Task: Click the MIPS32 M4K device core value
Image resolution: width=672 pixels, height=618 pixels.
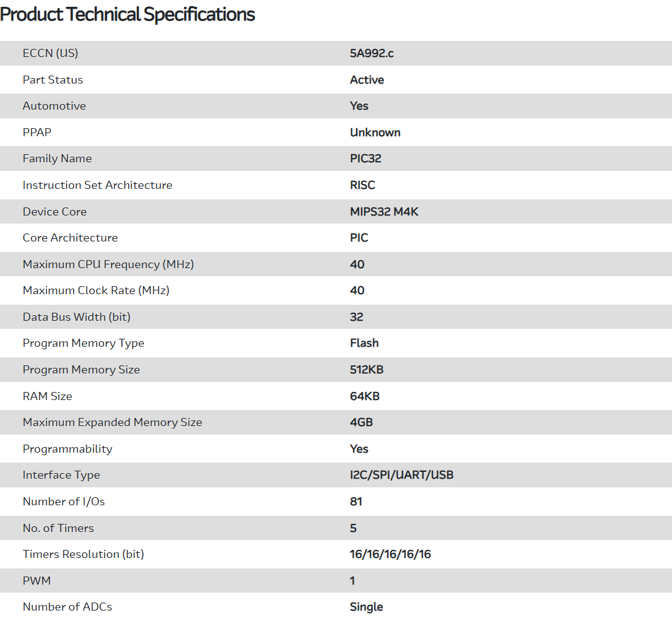Action: [384, 212]
